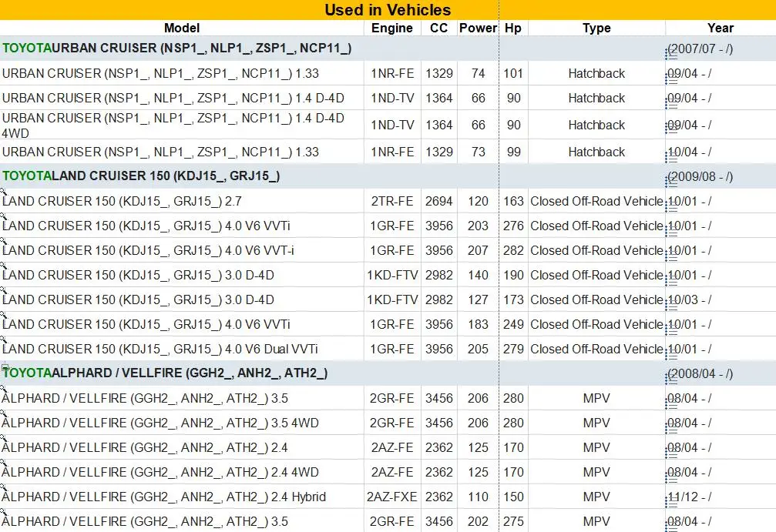This screenshot has width=776, height=532.
Task: Click the "Power" column header
Action: pyautogui.click(x=478, y=28)
